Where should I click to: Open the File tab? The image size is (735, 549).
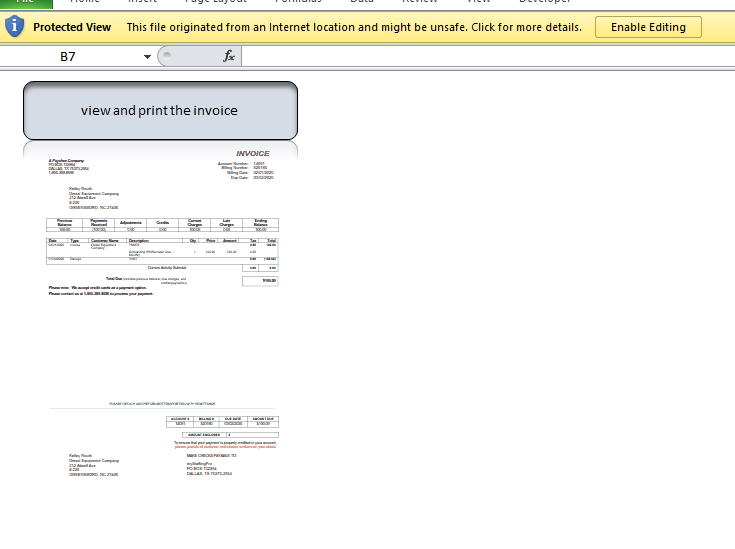(26, 2)
